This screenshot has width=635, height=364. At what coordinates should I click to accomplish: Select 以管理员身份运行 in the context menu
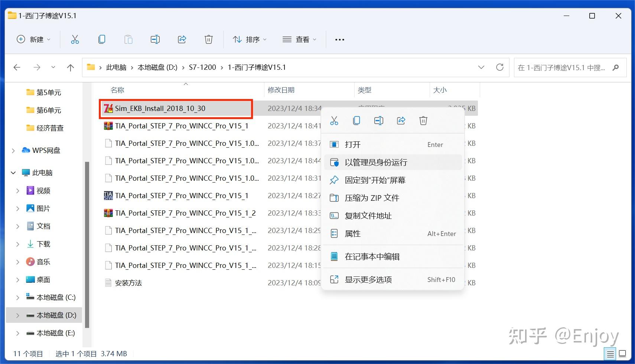click(376, 162)
